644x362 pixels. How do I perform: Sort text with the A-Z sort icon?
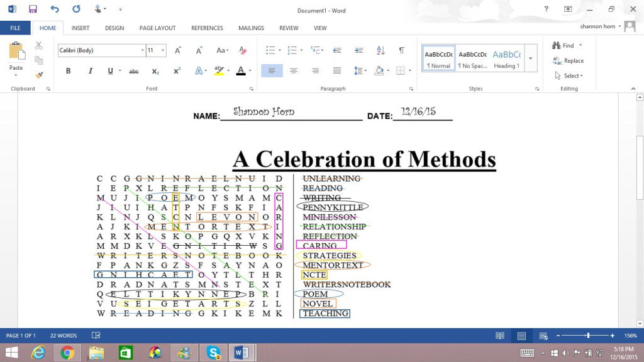tap(380, 50)
